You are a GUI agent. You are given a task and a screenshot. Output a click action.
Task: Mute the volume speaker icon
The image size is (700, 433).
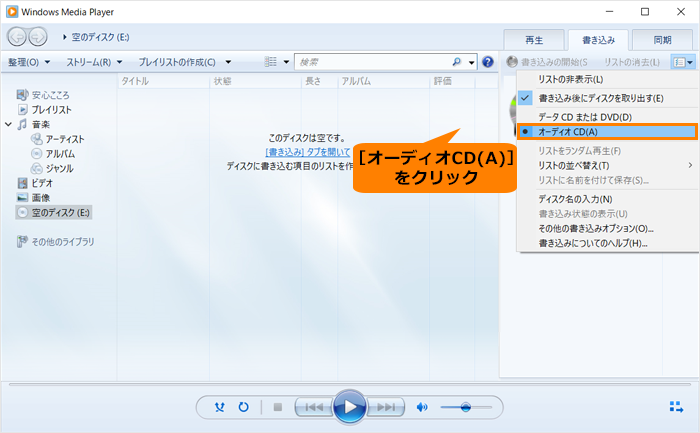tap(421, 407)
